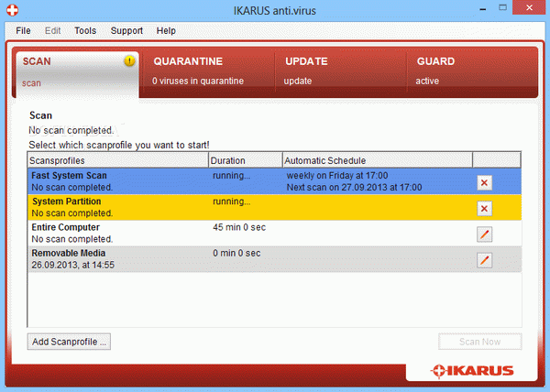Maximize the IKARUS anti.virus window
The width and height of the screenshot is (550, 392).
[x=502, y=7]
